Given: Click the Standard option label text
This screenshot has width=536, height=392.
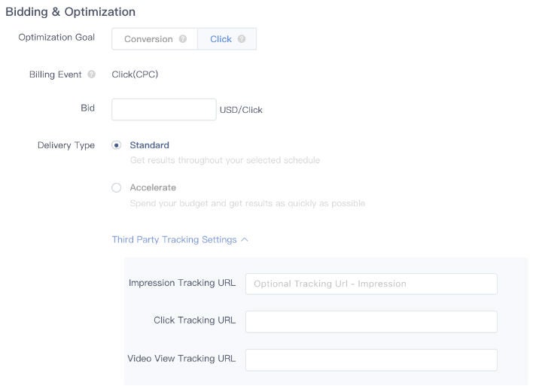Looking at the screenshot, I should tap(149, 145).
